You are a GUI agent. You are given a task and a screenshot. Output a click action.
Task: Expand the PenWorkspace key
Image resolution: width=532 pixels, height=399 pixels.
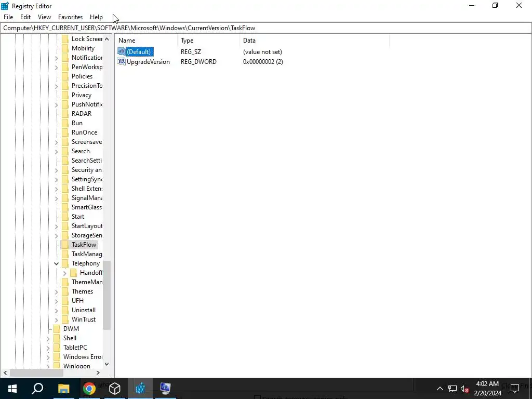pyautogui.click(x=57, y=68)
